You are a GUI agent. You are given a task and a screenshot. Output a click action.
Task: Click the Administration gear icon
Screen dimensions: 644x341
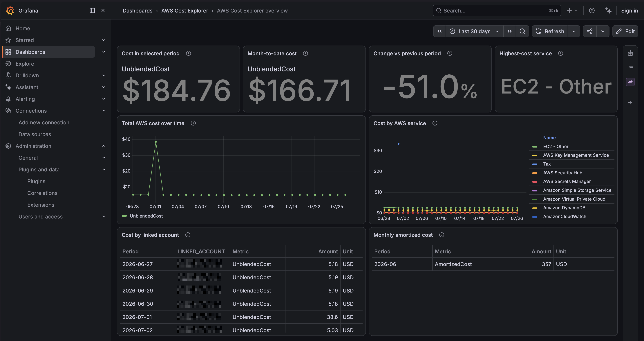click(8, 146)
